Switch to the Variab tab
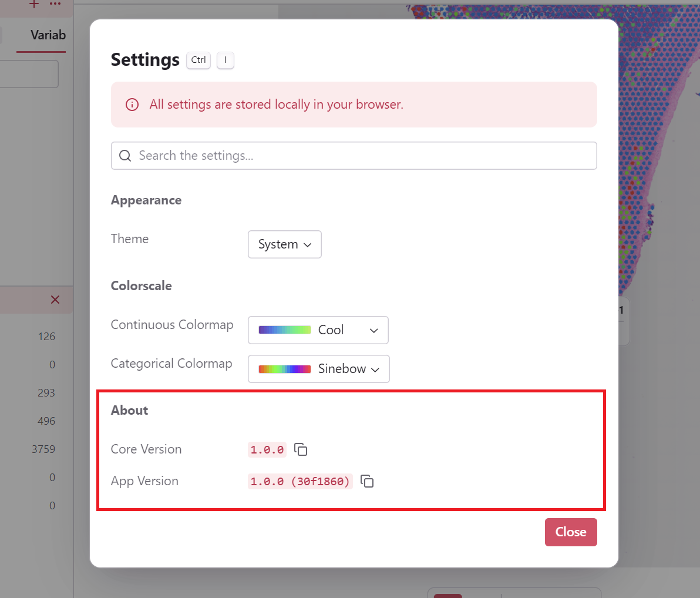700x598 pixels. [x=48, y=35]
